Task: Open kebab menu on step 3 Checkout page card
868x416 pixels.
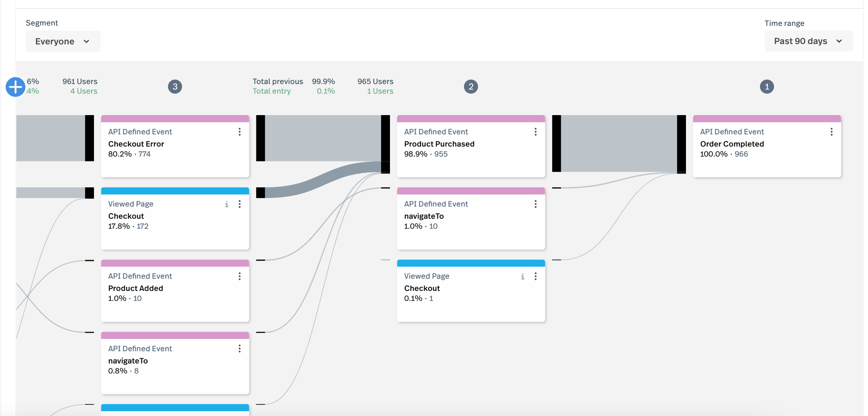Action: (240, 204)
